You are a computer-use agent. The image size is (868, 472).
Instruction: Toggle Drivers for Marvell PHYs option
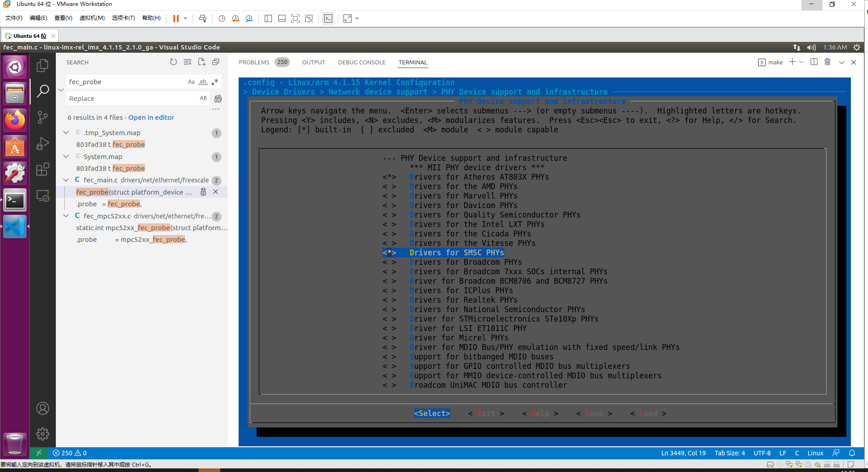click(x=450, y=196)
